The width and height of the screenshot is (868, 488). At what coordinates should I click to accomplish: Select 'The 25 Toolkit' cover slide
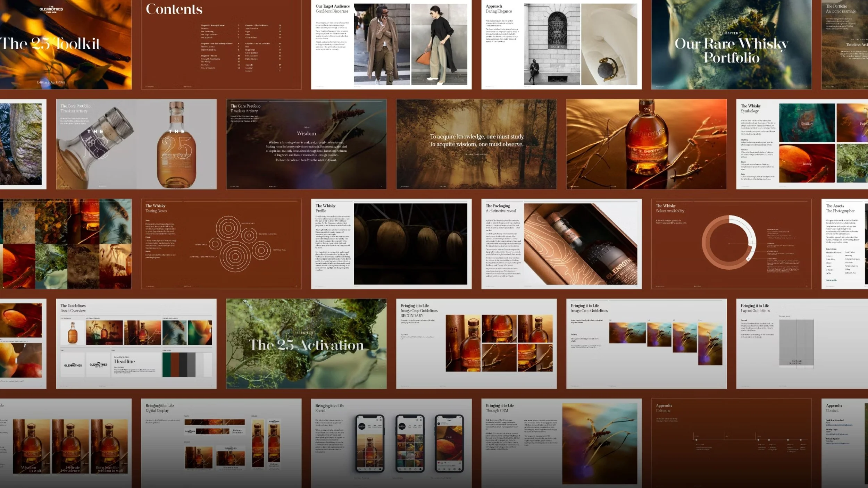click(66, 44)
